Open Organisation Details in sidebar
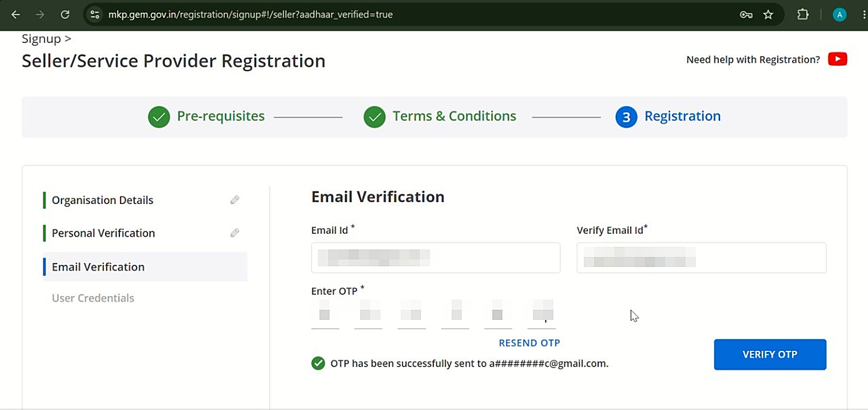Screen dimensions: 868x410 pyautogui.click(x=103, y=200)
